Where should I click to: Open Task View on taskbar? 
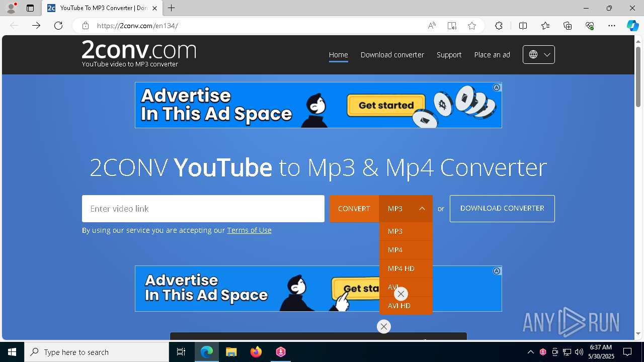(181, 352)
